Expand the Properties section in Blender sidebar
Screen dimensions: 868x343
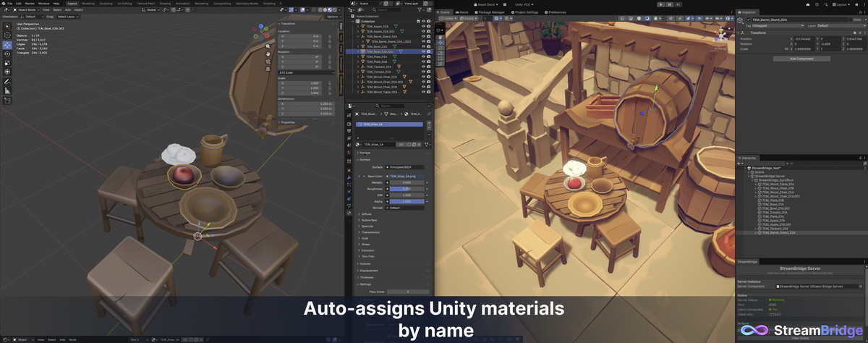pos(286,122)
